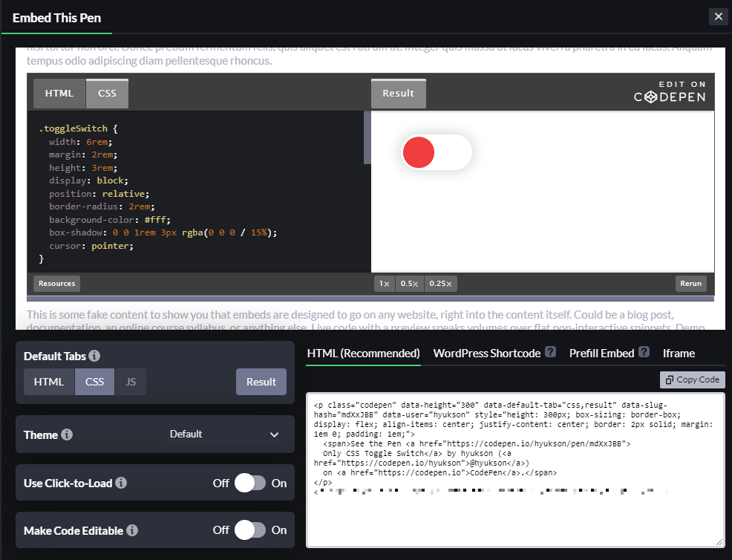Screen dimensions: 732x560
Task: Set preview zoom to 1×
Action: (x=385, y=284)
